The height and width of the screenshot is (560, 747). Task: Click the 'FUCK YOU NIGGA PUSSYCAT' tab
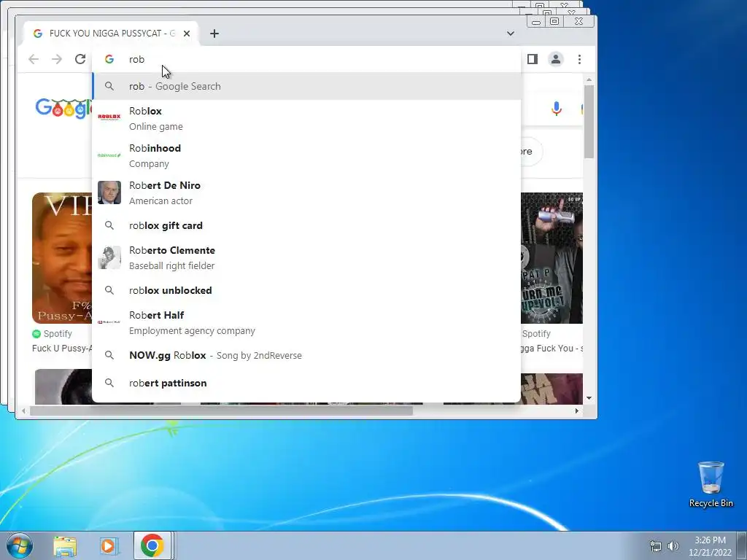(111, 34)
